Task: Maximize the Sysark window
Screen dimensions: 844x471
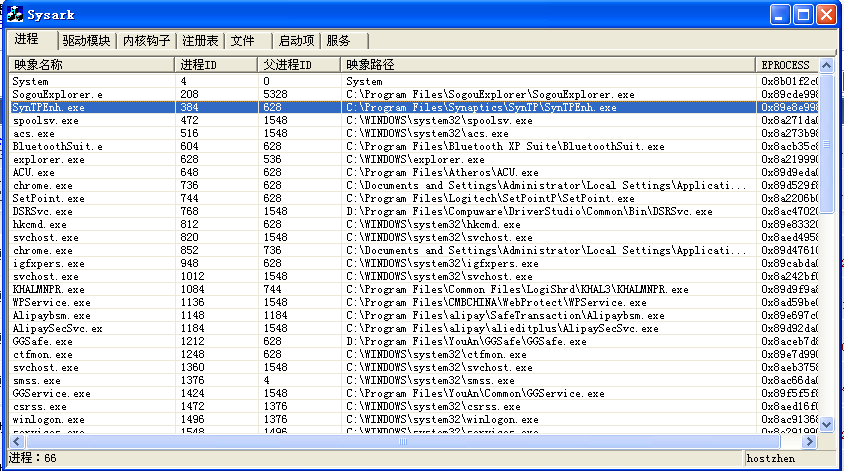Action: 803,15
